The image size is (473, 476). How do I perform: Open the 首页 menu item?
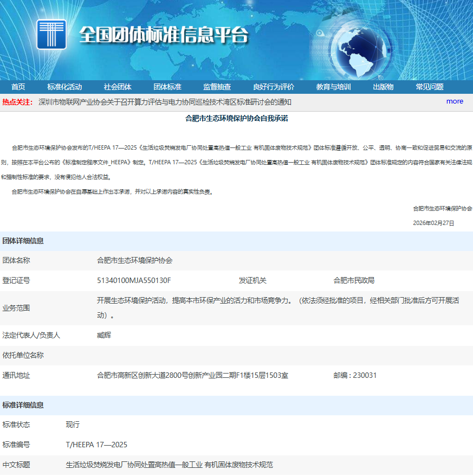(x=18, y=87)
